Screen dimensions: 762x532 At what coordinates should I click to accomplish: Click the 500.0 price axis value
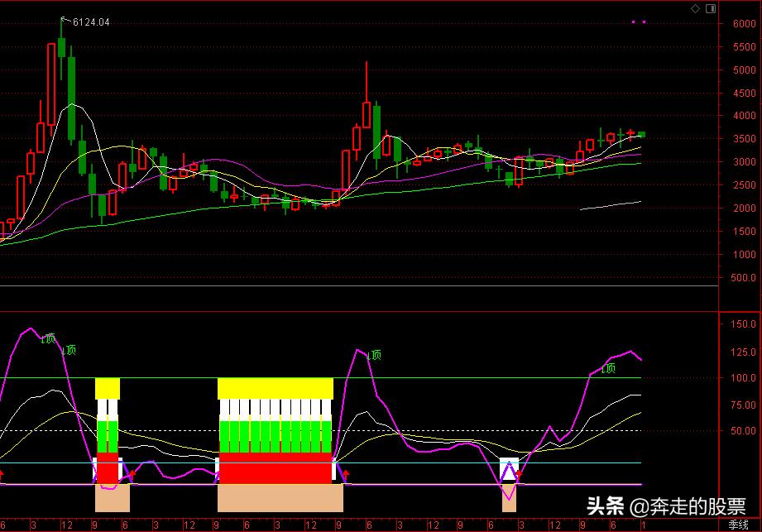(x=744, y=277)
